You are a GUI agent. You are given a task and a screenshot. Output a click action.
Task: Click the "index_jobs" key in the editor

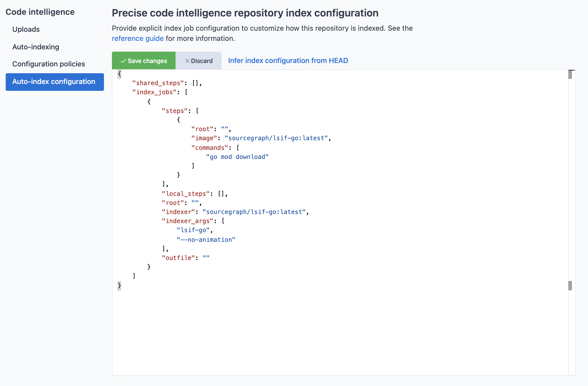pos(155,92)
